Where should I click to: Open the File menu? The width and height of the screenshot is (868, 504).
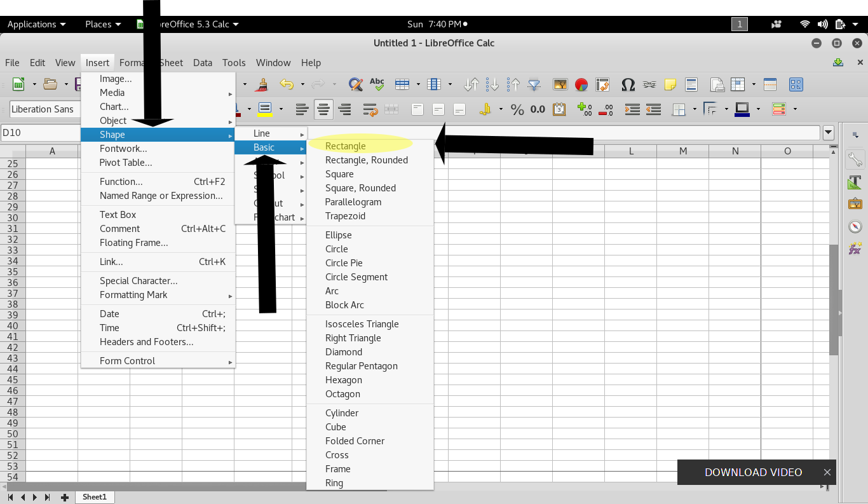pyautogui.click(x=12, y=62)
